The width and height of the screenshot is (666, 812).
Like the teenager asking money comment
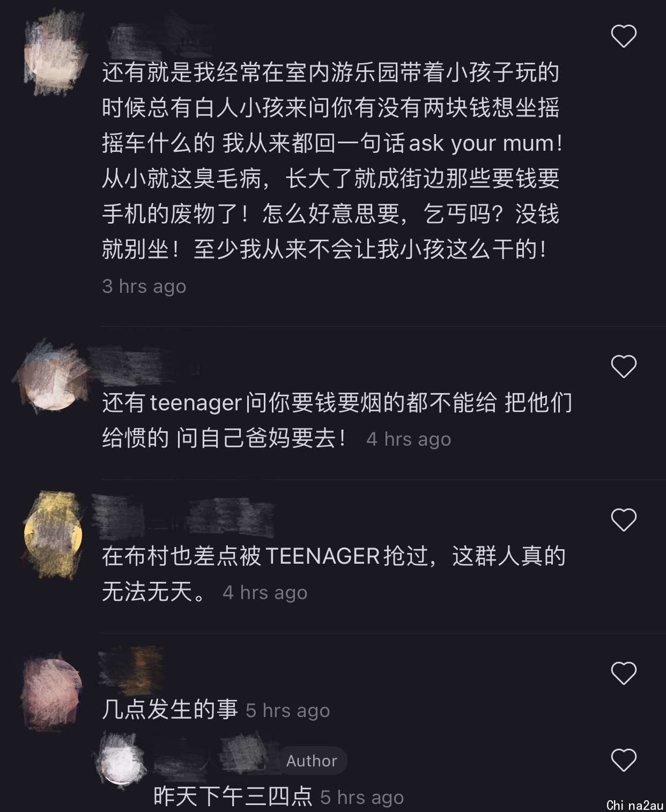pos(624,367)
